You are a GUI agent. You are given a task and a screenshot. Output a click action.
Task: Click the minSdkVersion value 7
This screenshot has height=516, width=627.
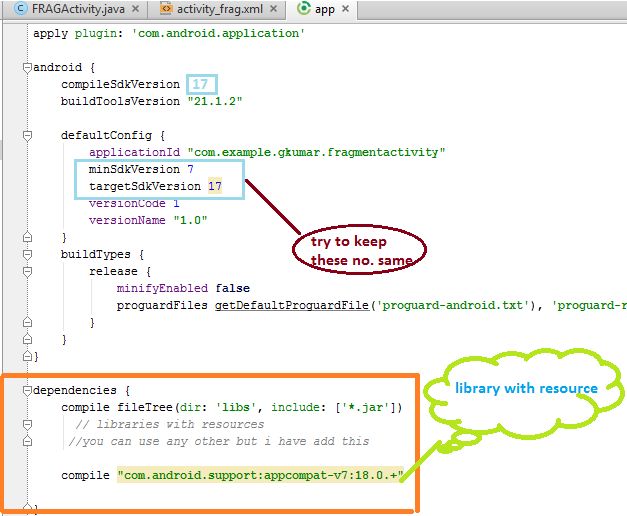pos(191,169)
